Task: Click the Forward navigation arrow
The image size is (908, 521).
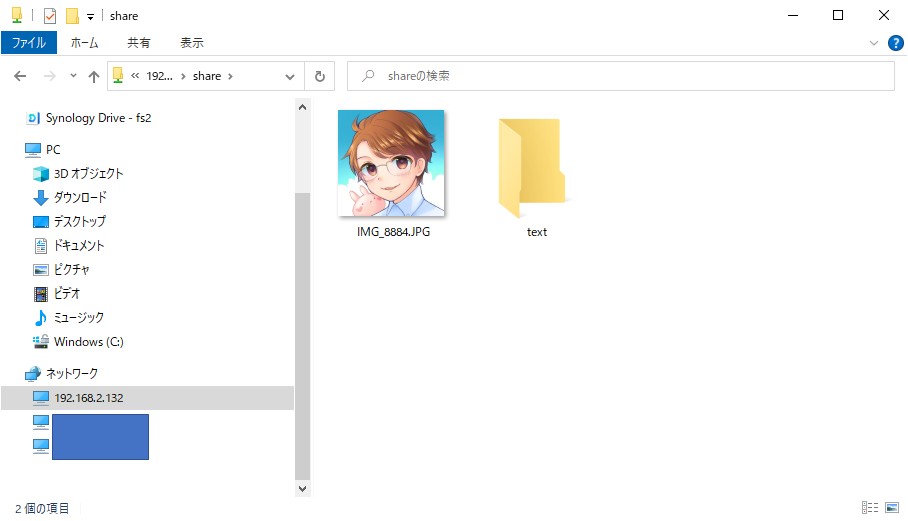Action: click(x=50, y=76)
